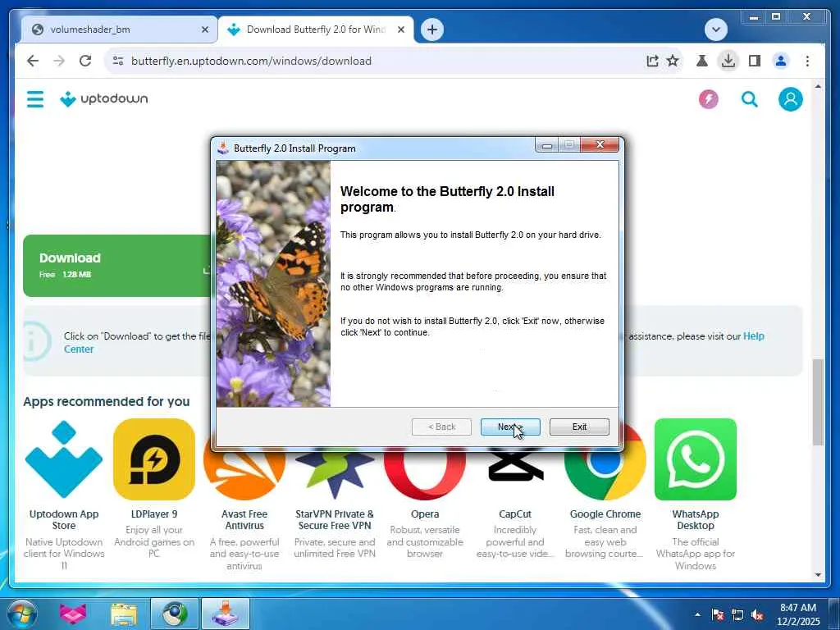The height and width of the screenshot is (630, 840).
Task: Click the address bar URL
Action: (x=251, y=61)
